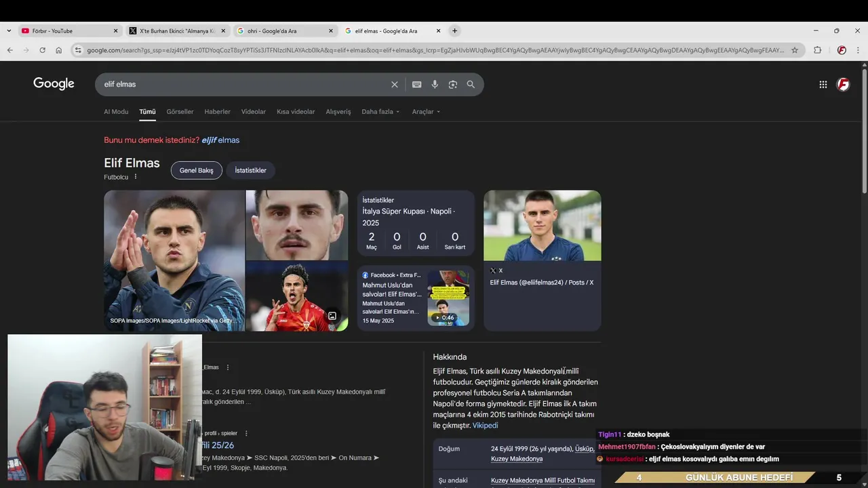Click the elif elmas search input field
This screenshot has width=868, height=488.
(244, 85)
